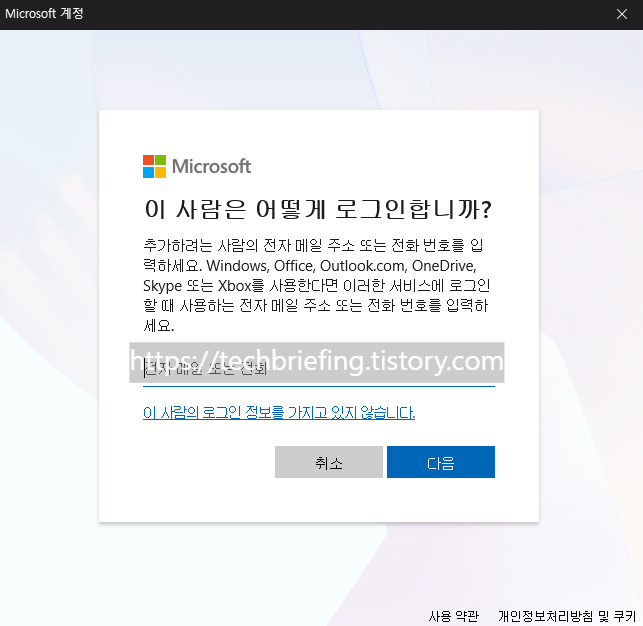Click the Microsoft logo in the dialog
The width and height of the screenshot is (643, 626).
[197, 166]
